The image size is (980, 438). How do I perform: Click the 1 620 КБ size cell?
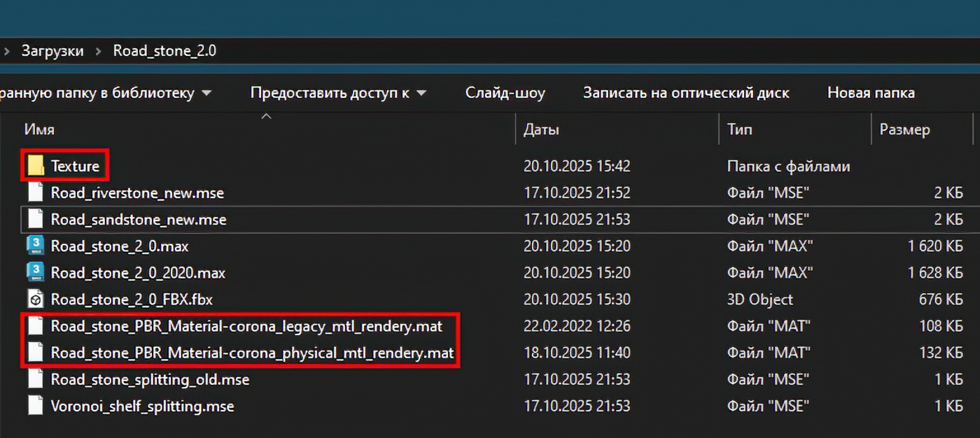click(x=935, y=246)
